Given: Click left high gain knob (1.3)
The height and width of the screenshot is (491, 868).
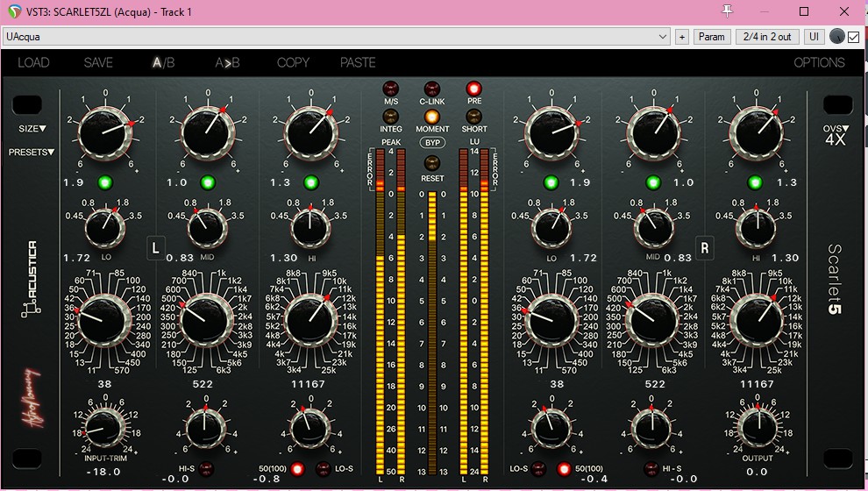Looking at the screenshot, I should point(311,134).
